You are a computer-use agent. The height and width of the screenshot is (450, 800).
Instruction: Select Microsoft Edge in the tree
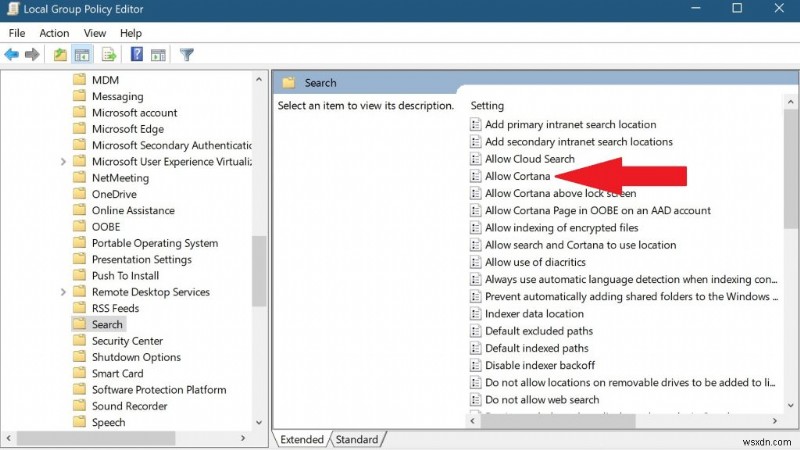[128, 129]
